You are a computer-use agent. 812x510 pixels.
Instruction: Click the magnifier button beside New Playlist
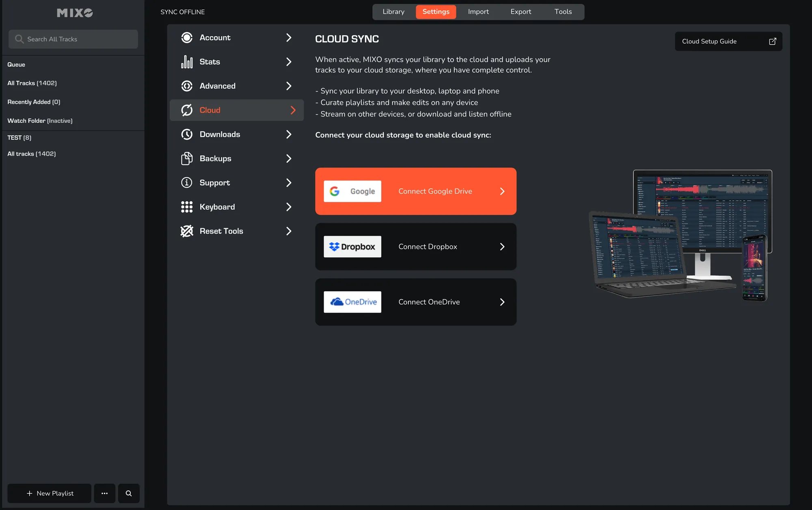129,493
